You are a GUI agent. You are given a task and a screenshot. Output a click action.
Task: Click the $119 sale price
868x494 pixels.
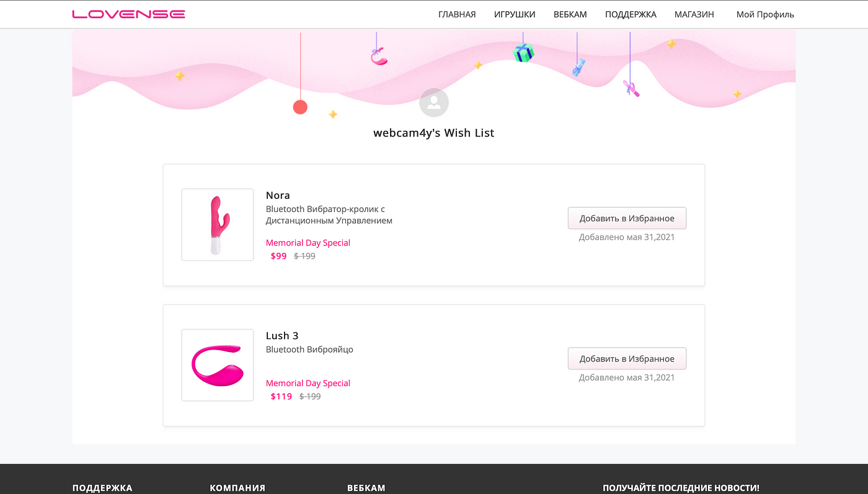point(281,396)
